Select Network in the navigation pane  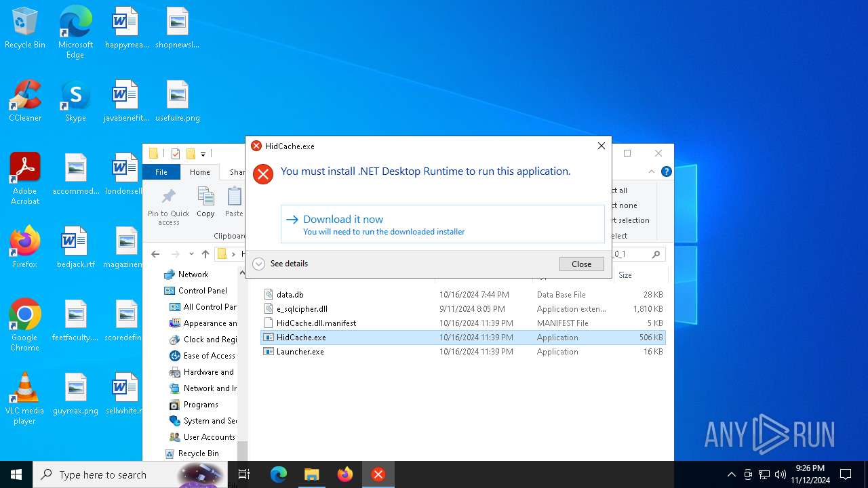pyautogui.click(x=193, y=274)
